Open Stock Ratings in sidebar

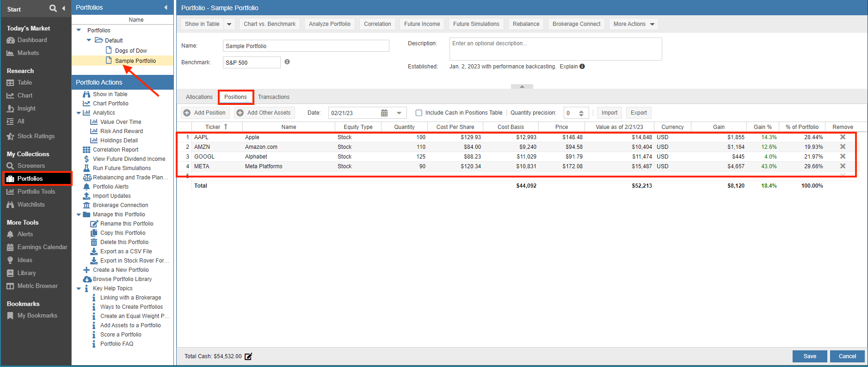(x=31, y=136)
